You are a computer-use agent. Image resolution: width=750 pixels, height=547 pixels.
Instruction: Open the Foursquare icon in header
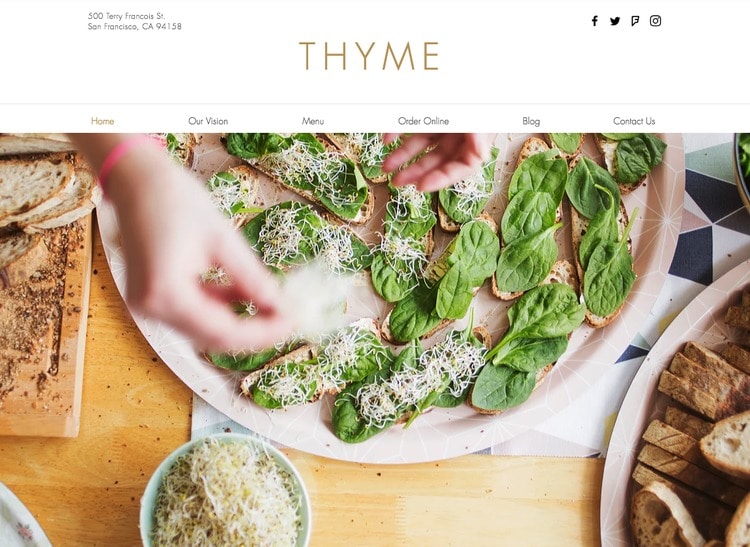(x=635, y=21)
